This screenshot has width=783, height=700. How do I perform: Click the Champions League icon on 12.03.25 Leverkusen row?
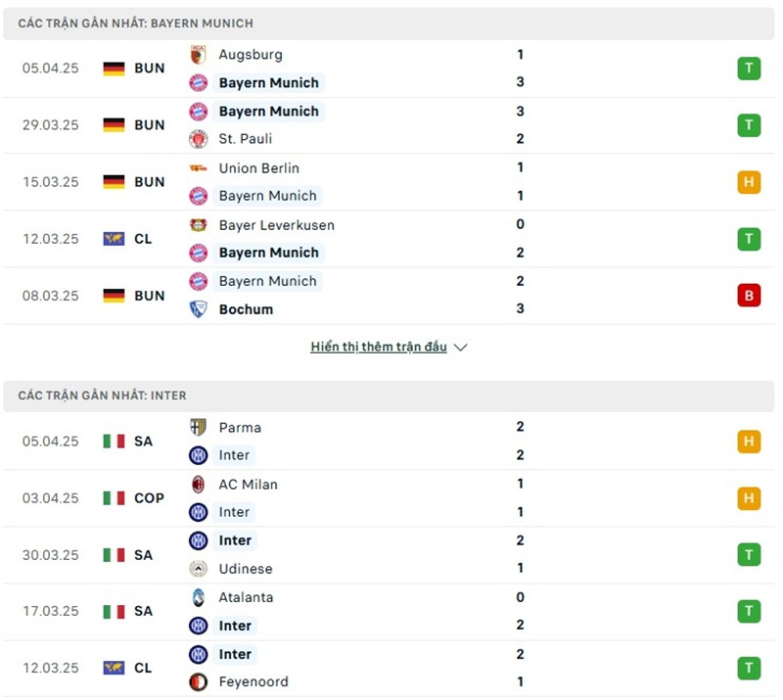pos(114,239)
